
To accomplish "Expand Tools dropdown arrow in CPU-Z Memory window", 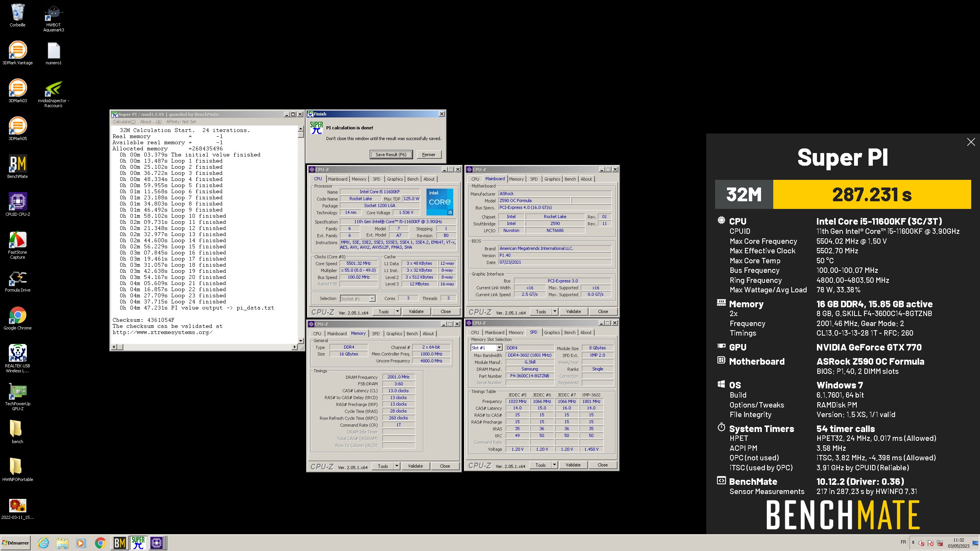I will (397, 466).
